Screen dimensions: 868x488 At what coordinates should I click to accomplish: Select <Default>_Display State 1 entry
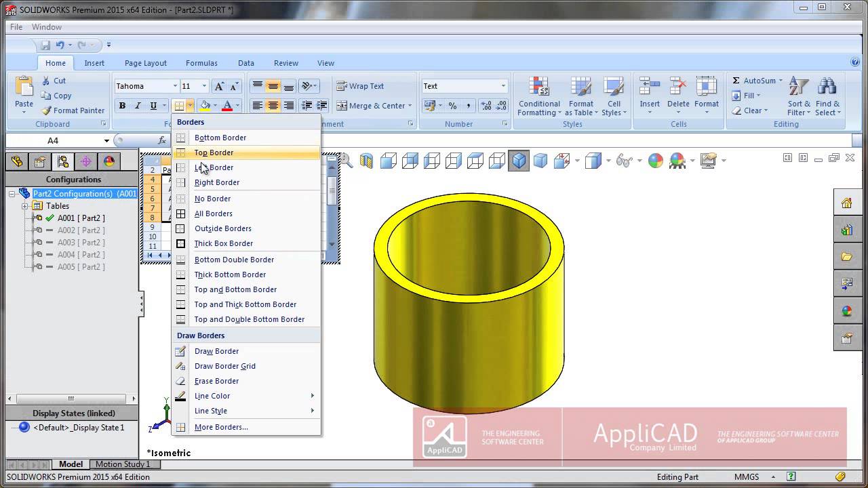71,428
